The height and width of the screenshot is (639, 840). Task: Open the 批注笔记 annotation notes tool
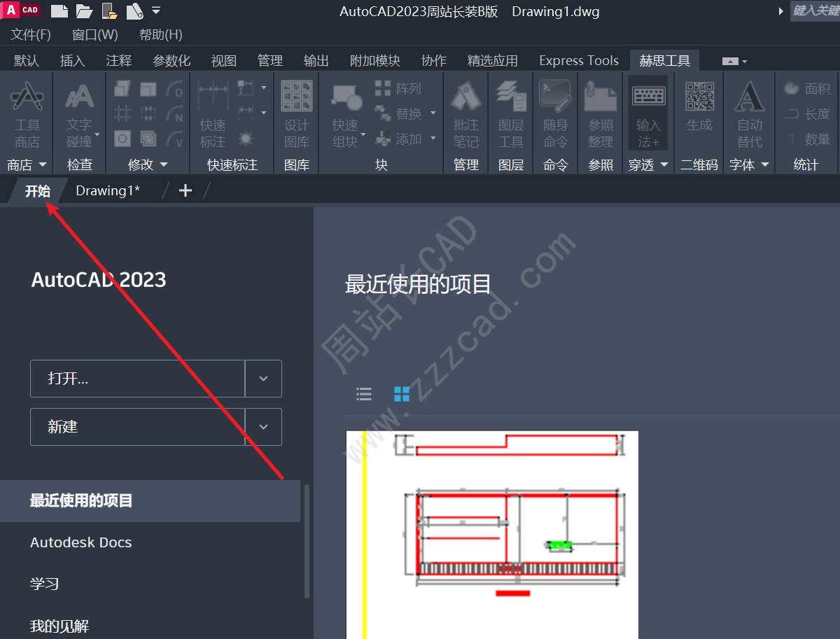tap(465, 115)
